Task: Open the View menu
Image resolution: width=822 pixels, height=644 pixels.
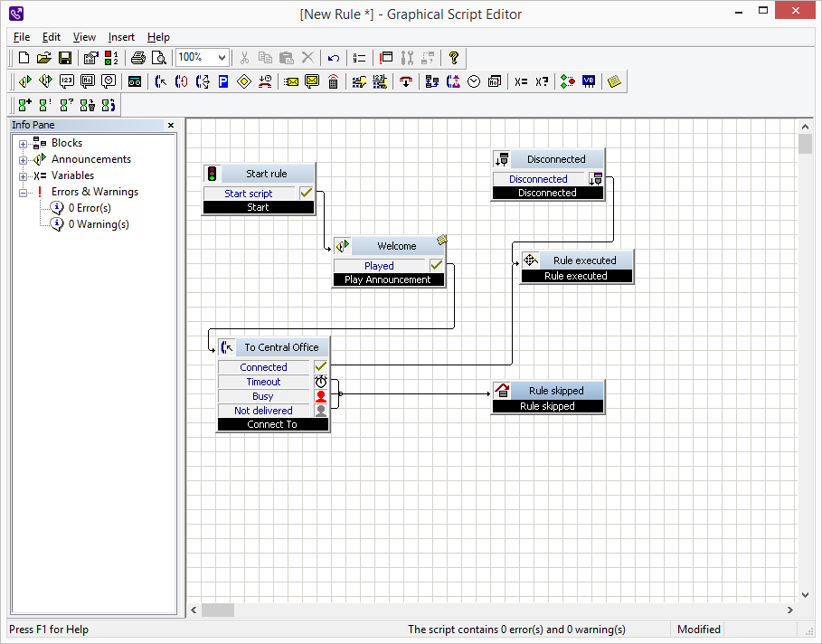Action: click(x=84, y=37)
